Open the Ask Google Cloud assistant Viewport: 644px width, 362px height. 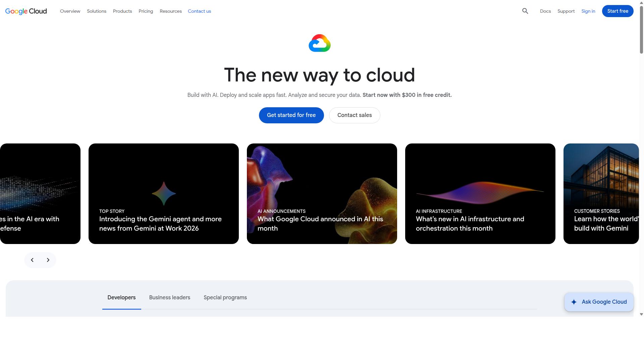599,302
